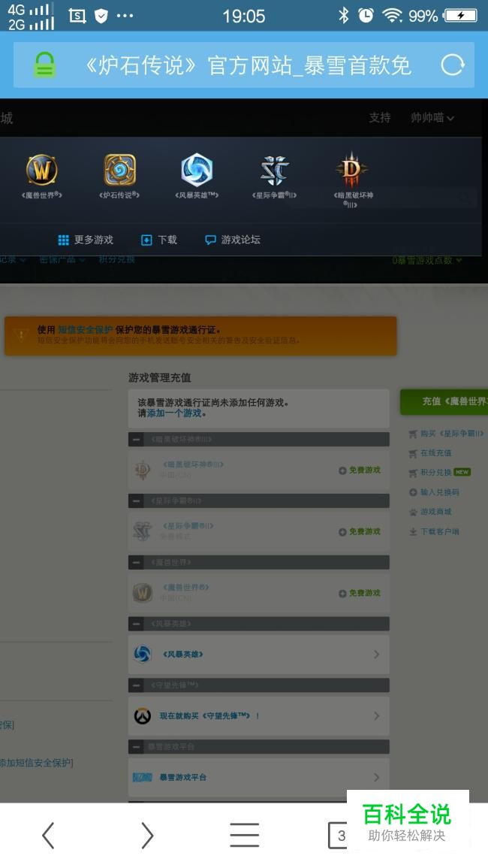Click 添加短信安全保护 link at left

click(37, 763)
